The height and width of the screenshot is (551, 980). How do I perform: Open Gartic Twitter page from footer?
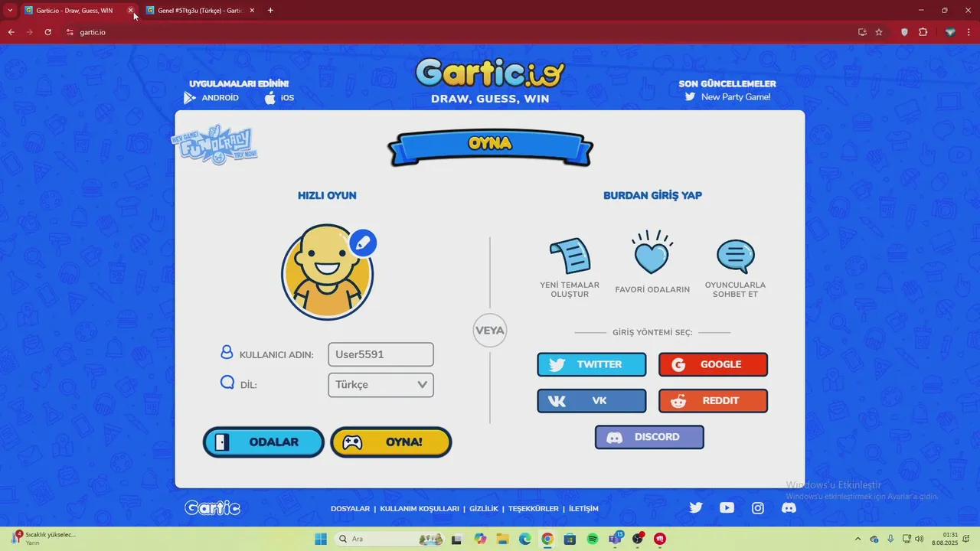pos(696,507)
